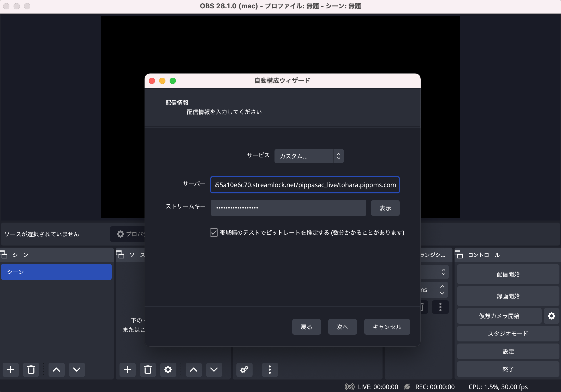Toggle bandwidth test bitrate estimation checkbox
The image size is (561, 392).
point(214,232)
